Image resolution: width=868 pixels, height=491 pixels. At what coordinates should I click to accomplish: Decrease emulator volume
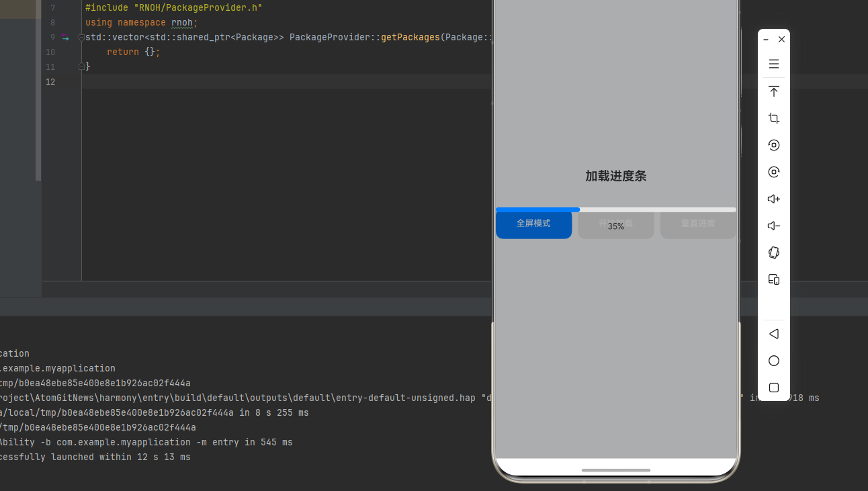click(x=774, y=226)
